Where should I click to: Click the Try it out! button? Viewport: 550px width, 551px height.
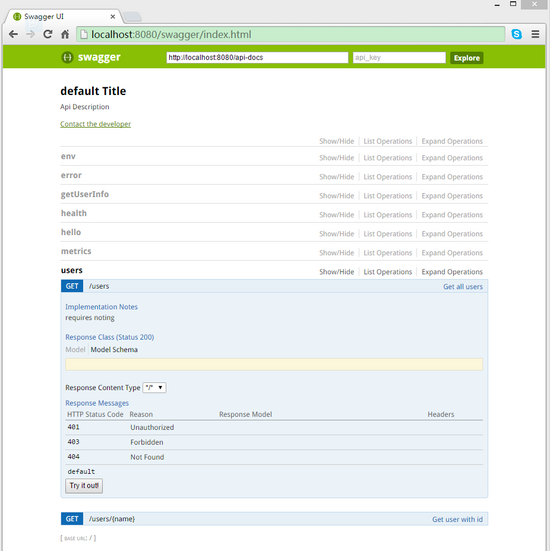pyautogui.click(x=84, y=486)
